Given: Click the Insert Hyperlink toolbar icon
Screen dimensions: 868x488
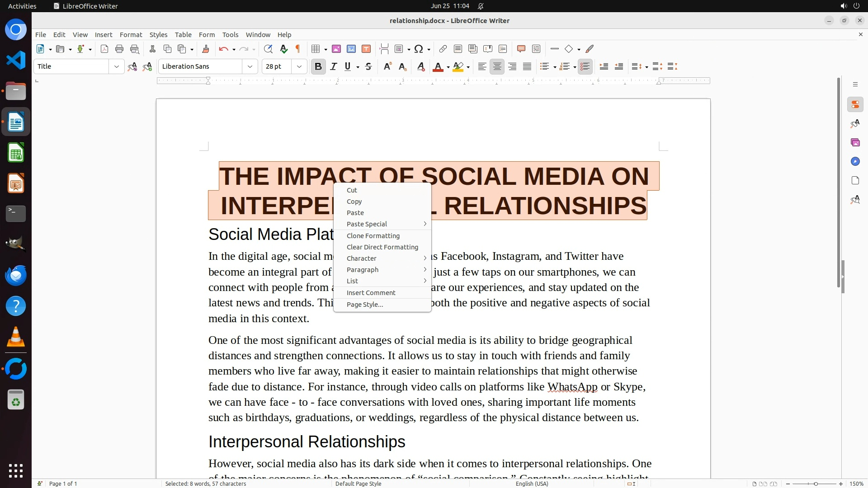Looking at the screenshot, I should (x=443, y=49).
